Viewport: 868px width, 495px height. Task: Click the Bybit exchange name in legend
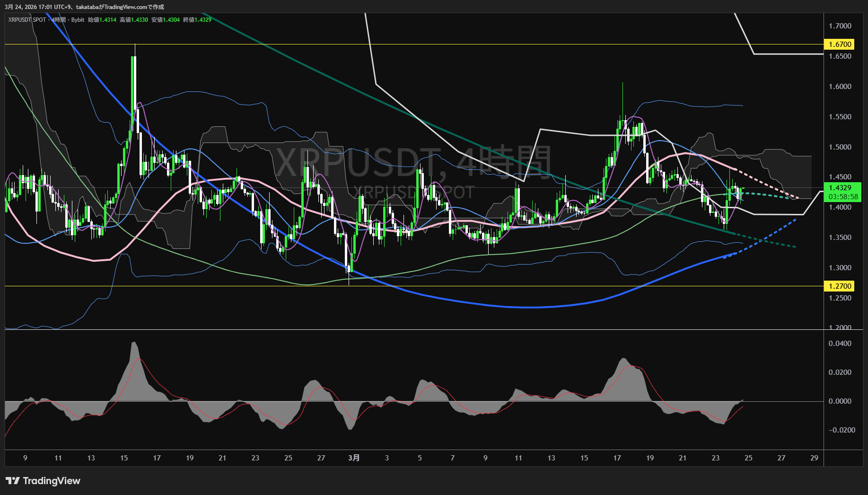pos(78,20)
